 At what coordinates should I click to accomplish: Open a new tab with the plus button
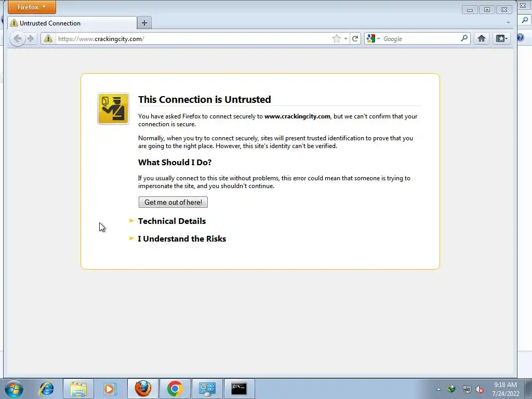point(144,23)
